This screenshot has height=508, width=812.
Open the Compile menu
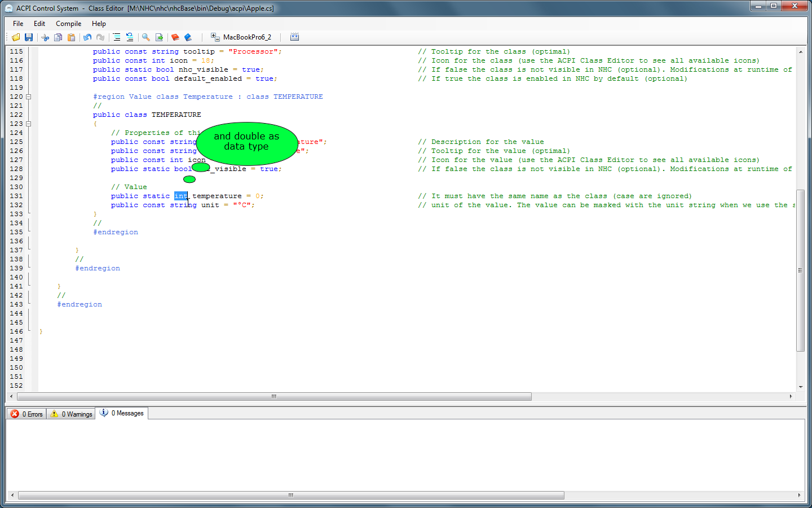(x=68, y=24)
